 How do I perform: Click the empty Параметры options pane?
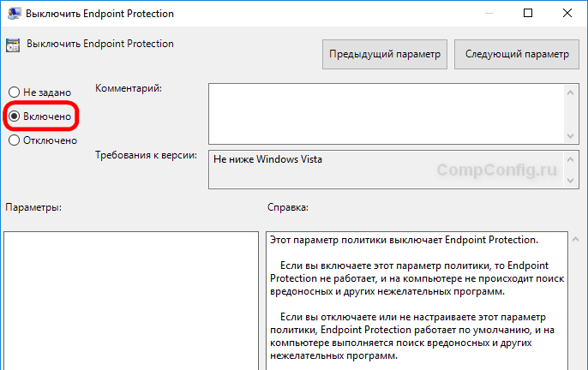[130, 300]
